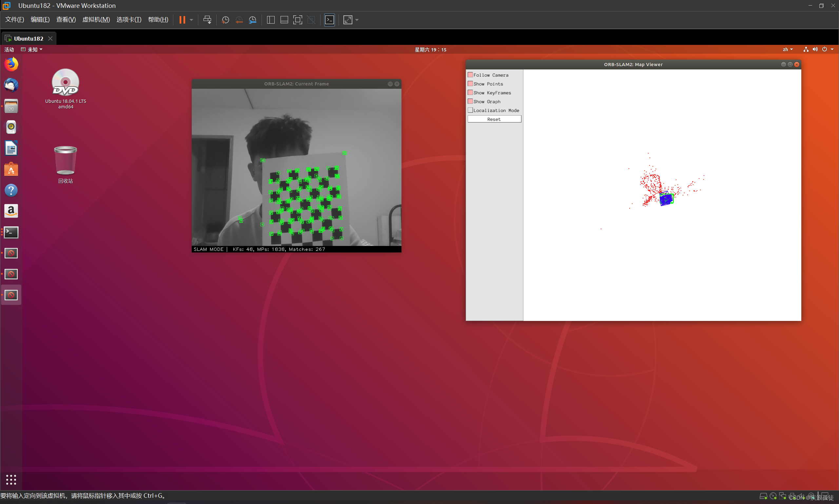Open the trash (回收站) on the desktop
Viewport: 839px width, 504px height.
tap(65, 160)
